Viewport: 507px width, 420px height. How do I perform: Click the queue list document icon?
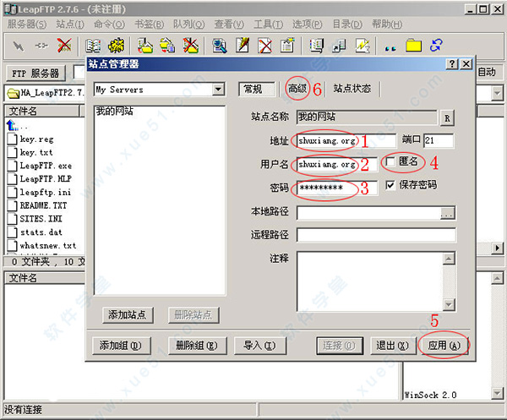pos(316,46)
